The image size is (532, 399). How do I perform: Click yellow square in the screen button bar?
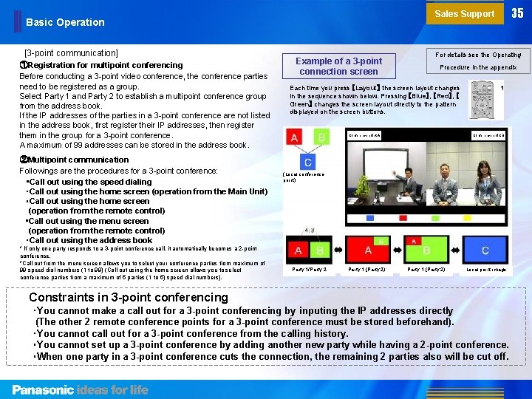pos(468,218)
